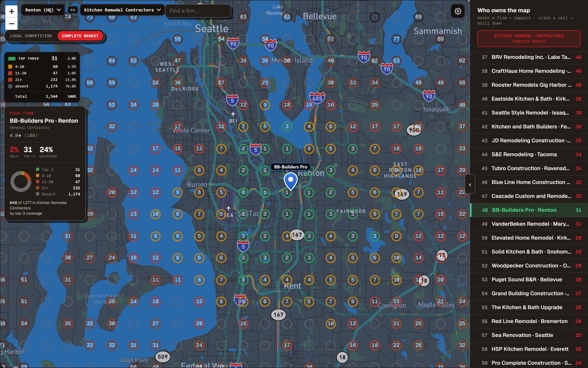Select BRV Remodeling Inc. in the ranking list

[529, 57]
